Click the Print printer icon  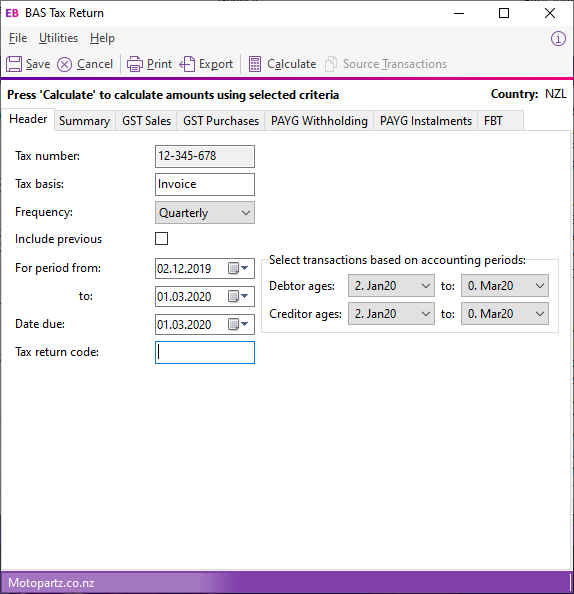pyautogui.click(x=135, y=64)
